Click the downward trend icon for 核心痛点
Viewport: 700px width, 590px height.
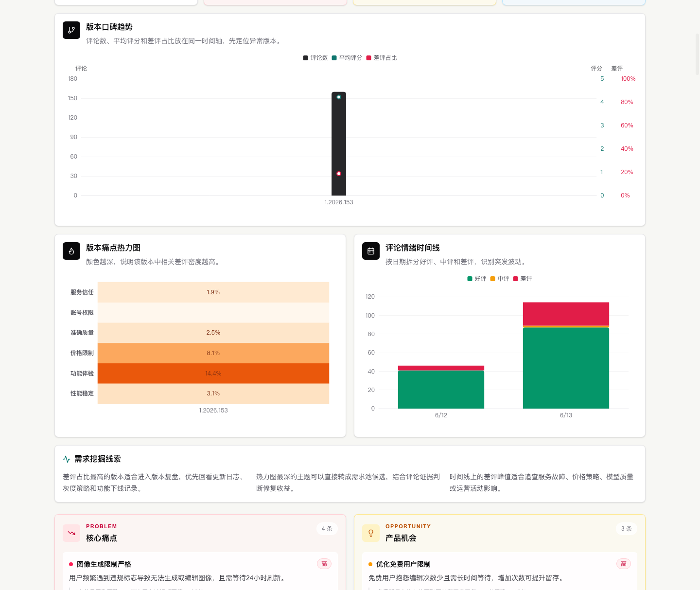pos(71,533)
